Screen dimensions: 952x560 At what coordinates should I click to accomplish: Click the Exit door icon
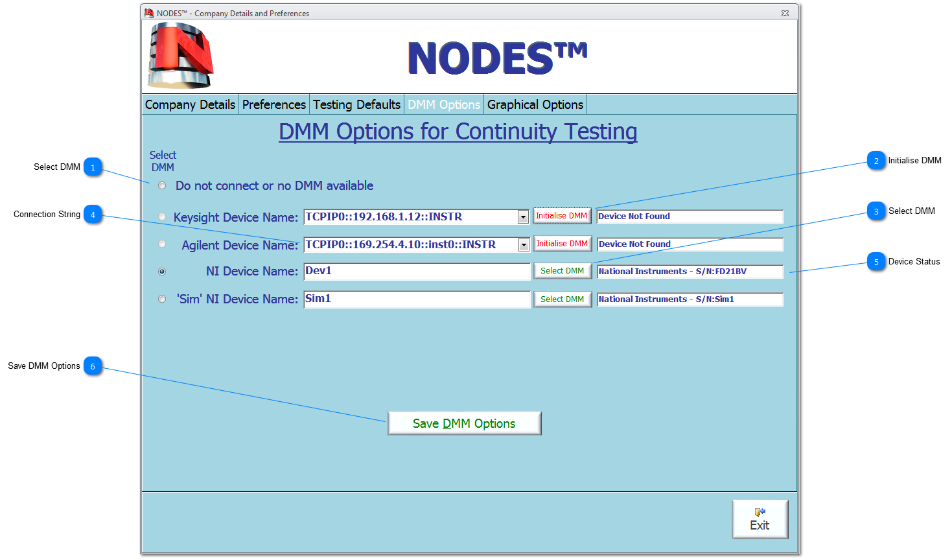pyautogui.click(x=760, y=512)
